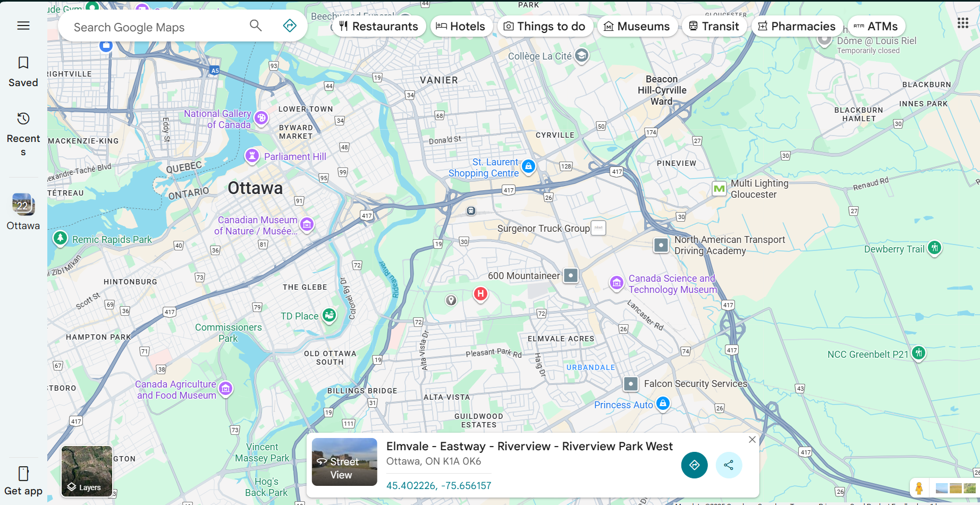The height and width of the screenshot is (505, 980).
Task: Close the location info card
Action: [x=752, y=440]
